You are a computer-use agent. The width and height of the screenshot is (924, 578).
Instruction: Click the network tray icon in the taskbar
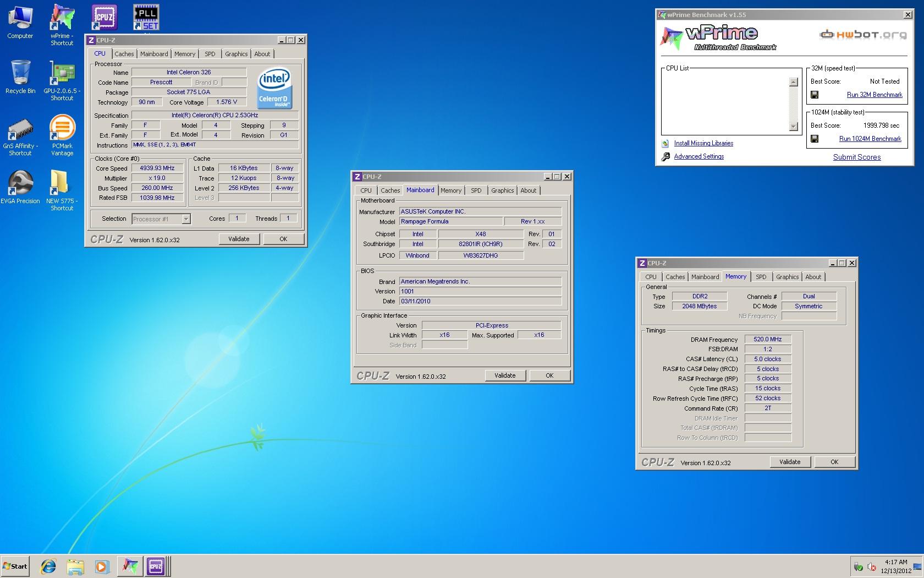click(x=858, y=566)
